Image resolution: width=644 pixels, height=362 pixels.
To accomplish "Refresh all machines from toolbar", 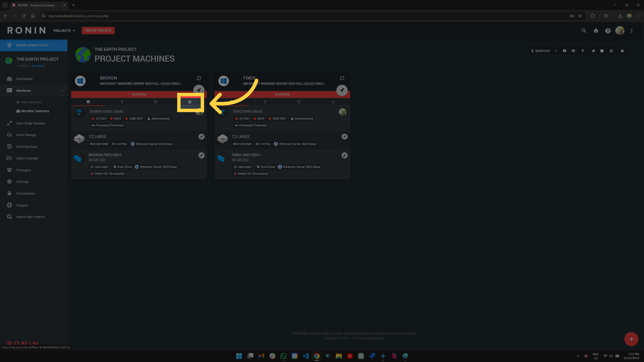I will [x=611, y=51].
